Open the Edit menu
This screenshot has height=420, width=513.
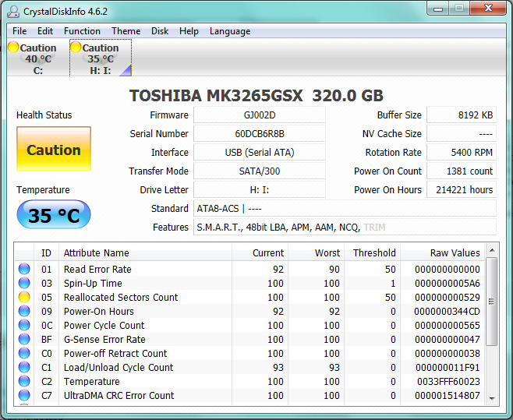coord(44,31)
